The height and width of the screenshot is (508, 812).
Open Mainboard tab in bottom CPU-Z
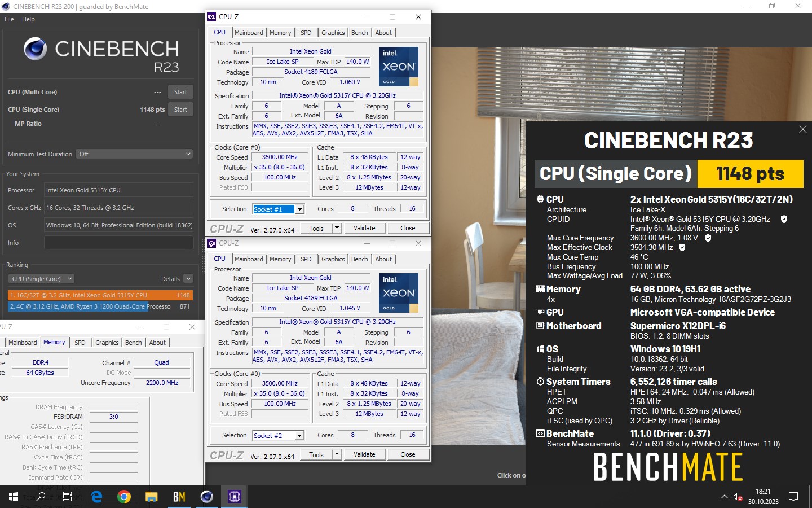pyautogui.click(x=249, y=259)
